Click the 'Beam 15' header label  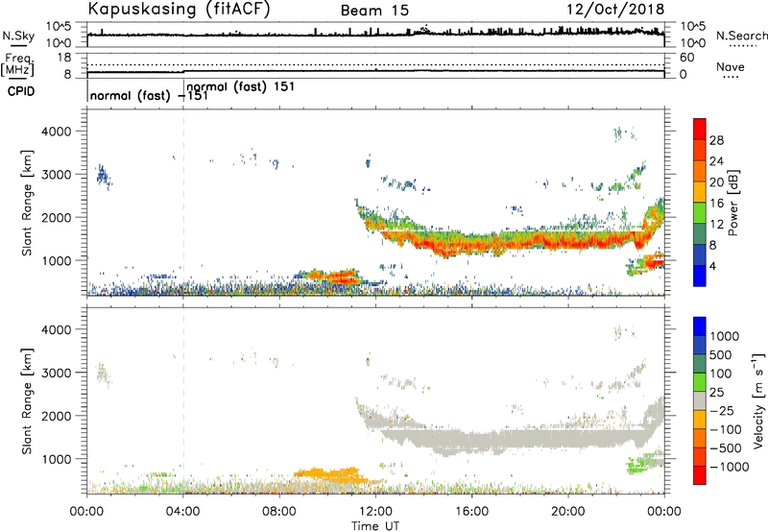(374, 11)
